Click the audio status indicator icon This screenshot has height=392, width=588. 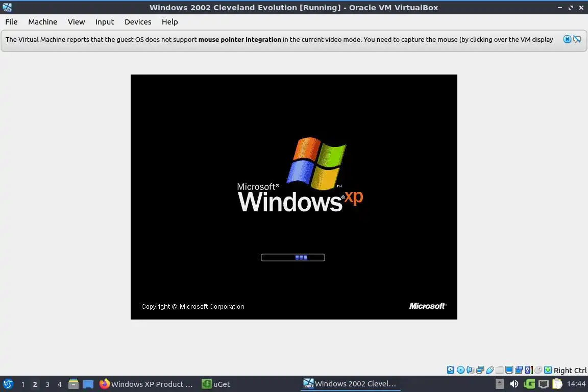click(470, 370)
